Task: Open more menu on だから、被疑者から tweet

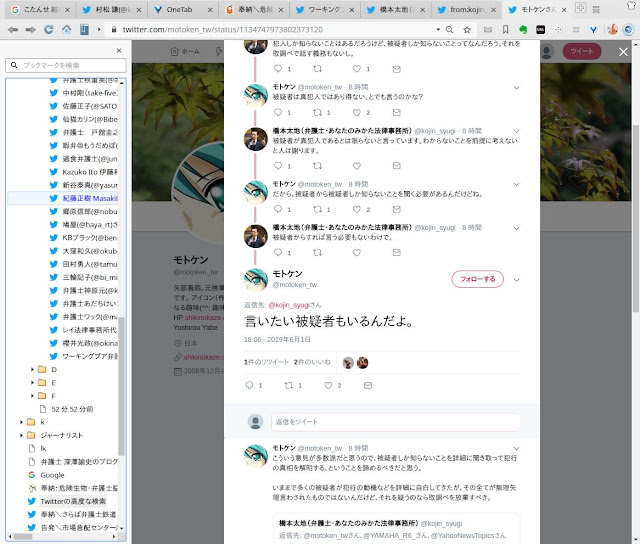Action: [x=516, y=184]
